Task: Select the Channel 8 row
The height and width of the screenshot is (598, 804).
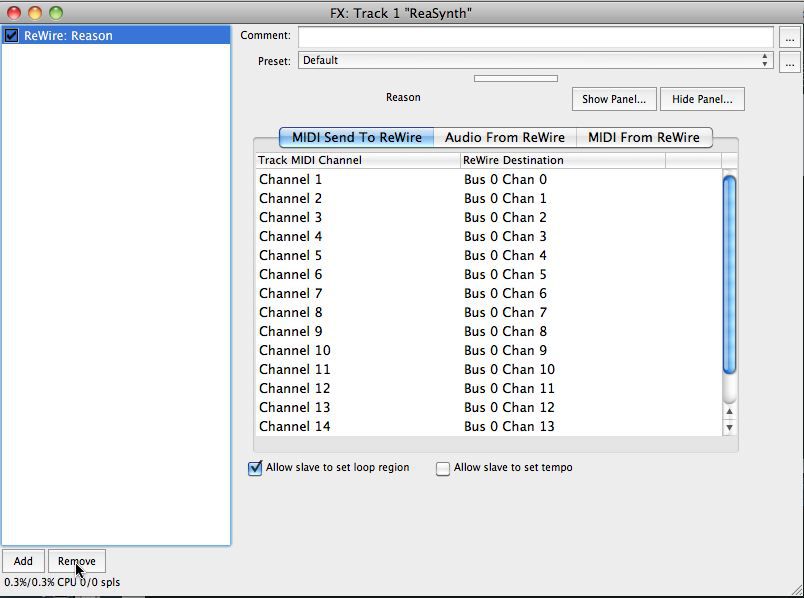Action: (x=489, y=312)
